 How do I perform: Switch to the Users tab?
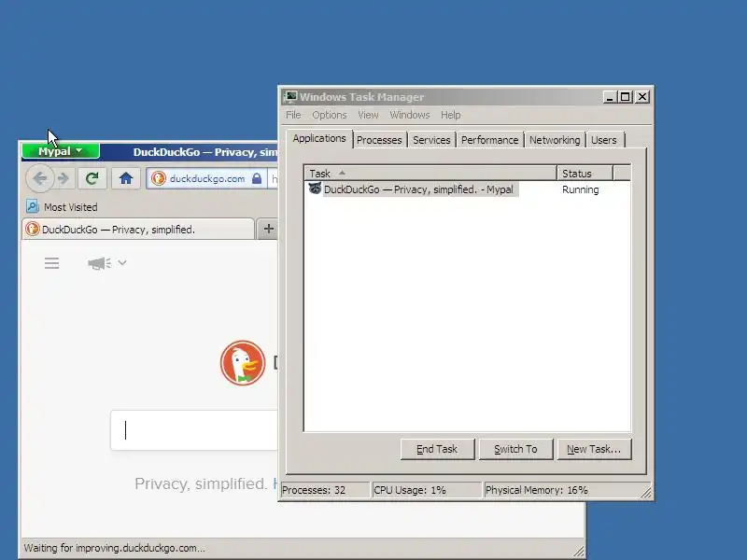click(x=603, y=140)
